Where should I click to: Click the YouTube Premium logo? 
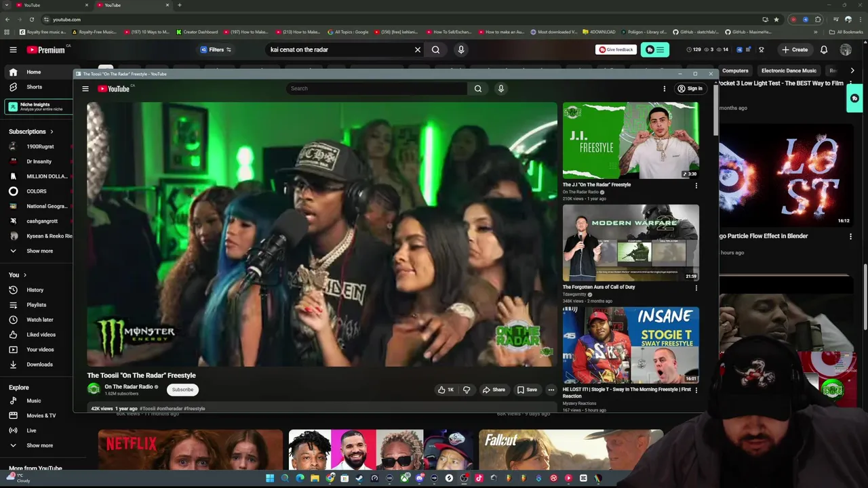pos(46,49)
